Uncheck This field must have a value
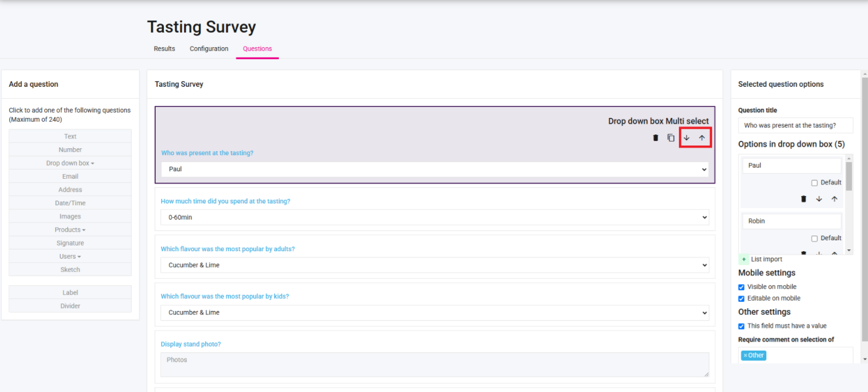This screenshot has height=392, width=868. point(742,326)
